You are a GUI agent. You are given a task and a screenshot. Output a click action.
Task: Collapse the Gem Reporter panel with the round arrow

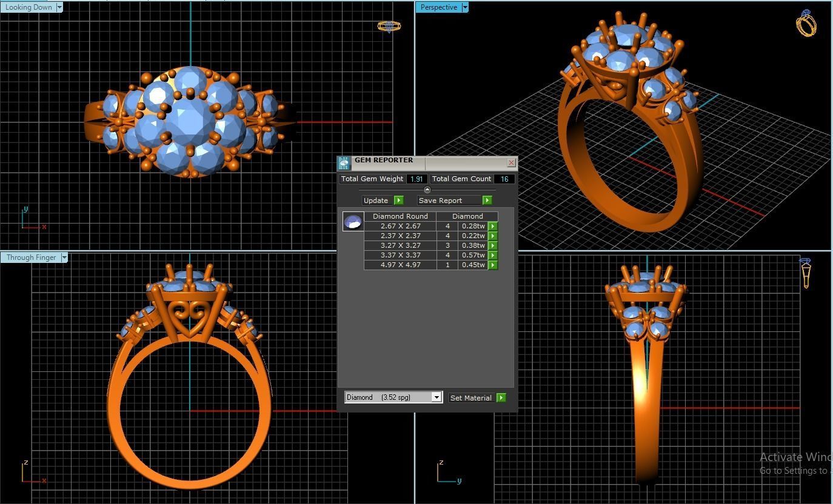427,190
